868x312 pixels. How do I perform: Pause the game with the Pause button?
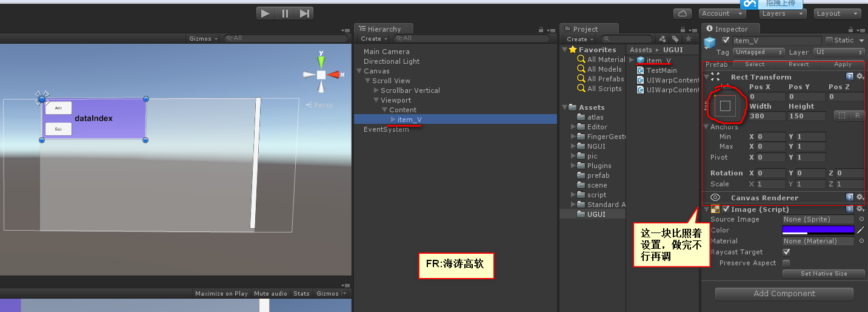pyautogui.click(x=285, y=13)
